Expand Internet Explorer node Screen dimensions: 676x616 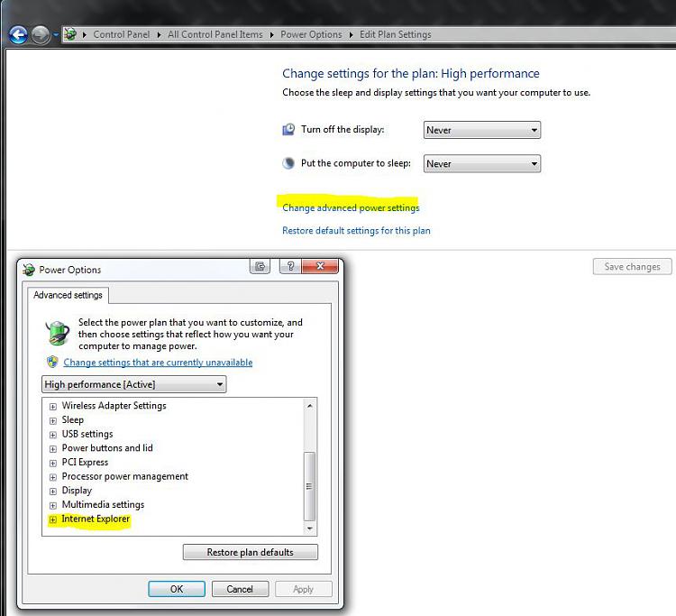point(53,519)
